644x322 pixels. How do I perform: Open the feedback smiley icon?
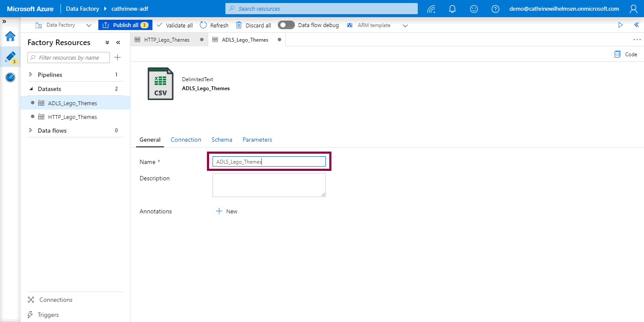coord(474,9)
